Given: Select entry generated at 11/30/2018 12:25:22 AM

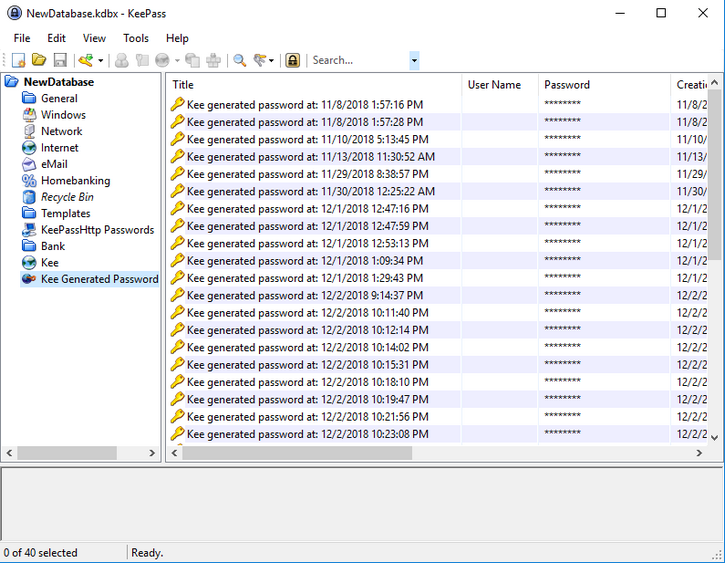Looking at the screenshot, I should 311,192.
